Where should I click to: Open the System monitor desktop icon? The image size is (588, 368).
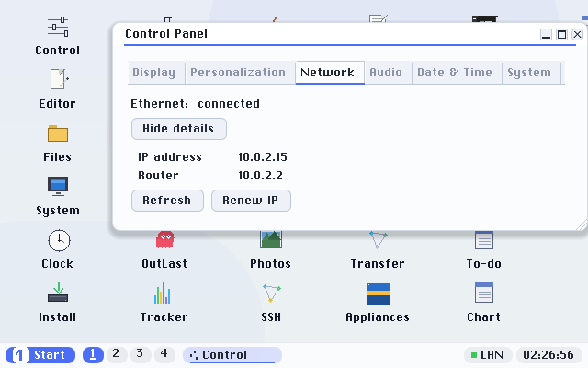click(x=57, y=196)
